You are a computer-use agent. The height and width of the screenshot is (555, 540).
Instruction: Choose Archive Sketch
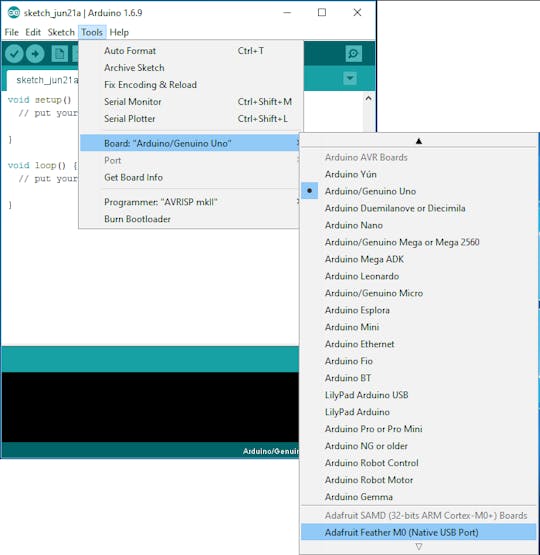[x=190, y=68]
